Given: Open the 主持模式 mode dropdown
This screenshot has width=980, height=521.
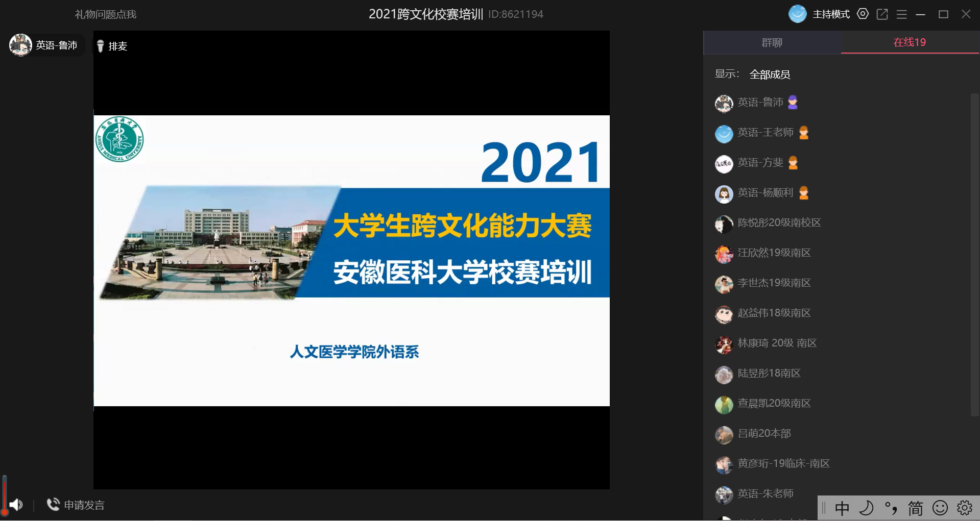Looking at the screenshot, I should pos(831,14).
